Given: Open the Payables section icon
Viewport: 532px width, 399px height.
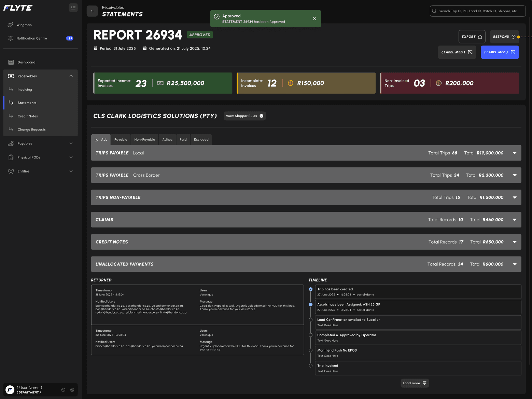Looking at the screenshot, I should (x=11, y=143).
